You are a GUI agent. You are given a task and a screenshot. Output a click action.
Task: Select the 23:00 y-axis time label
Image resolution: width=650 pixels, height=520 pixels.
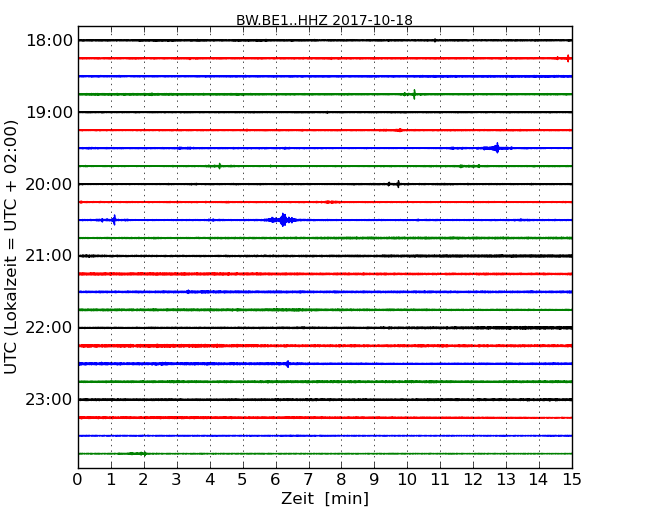[x=49, y=400]
